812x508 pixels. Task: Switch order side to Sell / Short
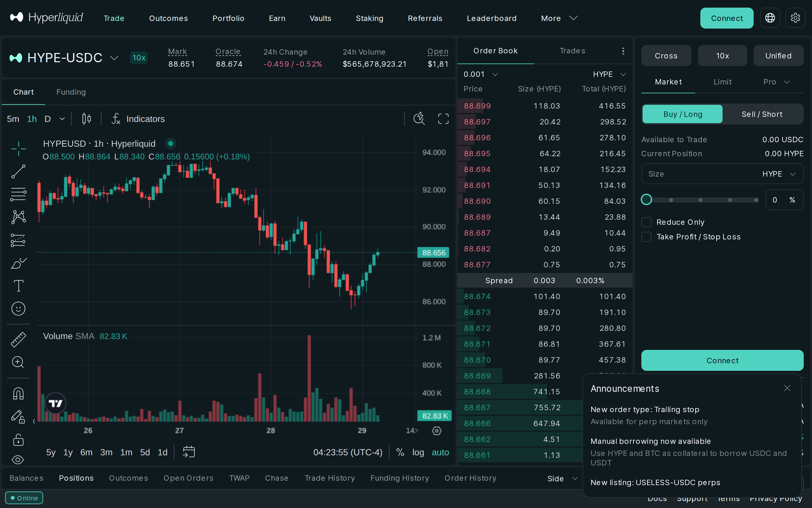762,114
